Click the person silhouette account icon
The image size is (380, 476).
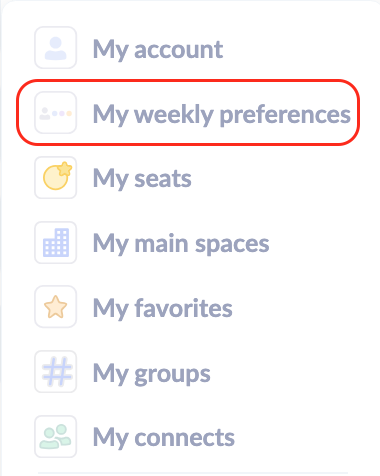click(56, 48)
